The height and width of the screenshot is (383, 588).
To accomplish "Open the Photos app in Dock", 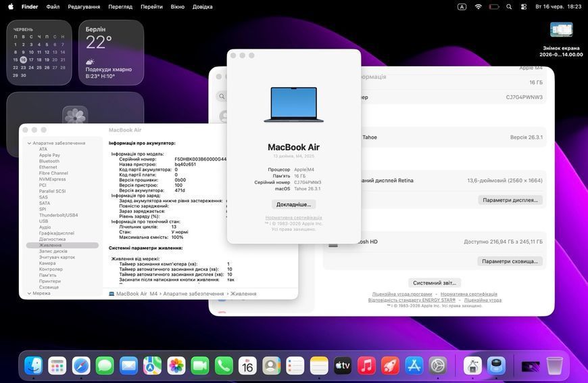I will tap(176, 365).
